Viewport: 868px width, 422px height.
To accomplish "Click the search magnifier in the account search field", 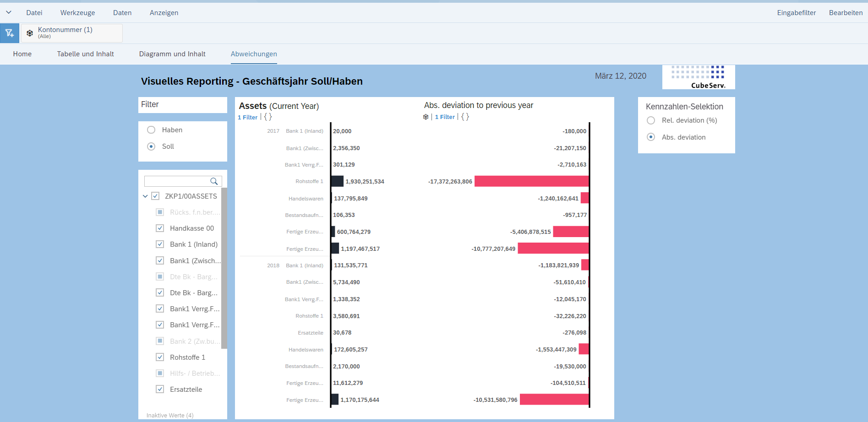I will (x=213, y=181).
